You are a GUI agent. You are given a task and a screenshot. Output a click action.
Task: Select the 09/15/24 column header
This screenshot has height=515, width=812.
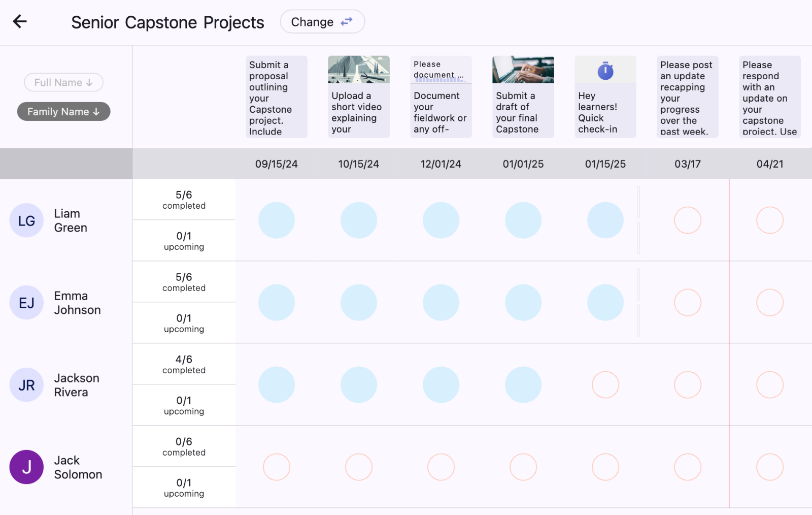tap(276, 164)
